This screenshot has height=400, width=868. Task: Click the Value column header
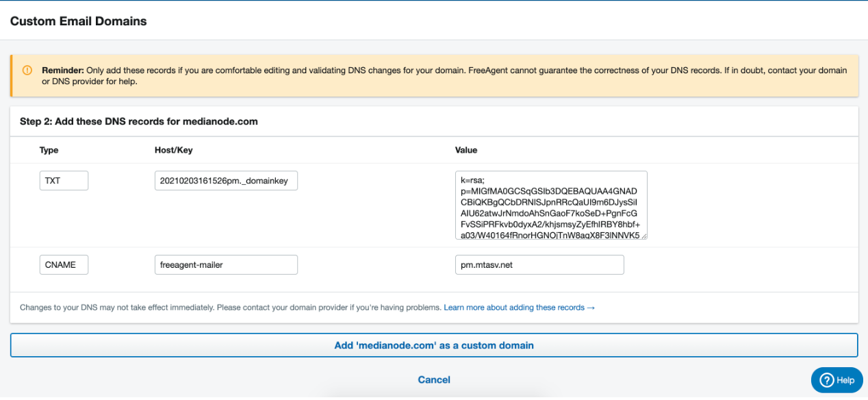[466, 150]
